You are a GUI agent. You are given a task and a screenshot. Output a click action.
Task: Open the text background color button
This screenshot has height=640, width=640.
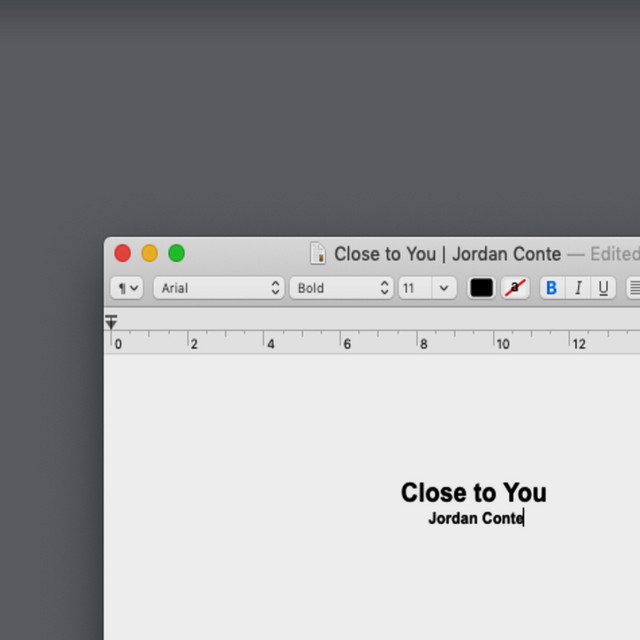click(x=515, y=288)
